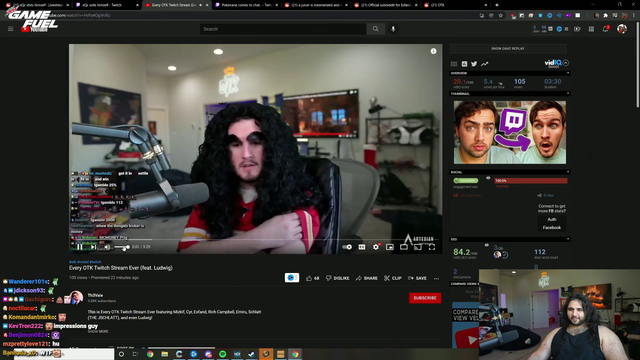This screenshot has width=640, height=360.
Task: Like the video with thumbs up
Action: [313, 278]
